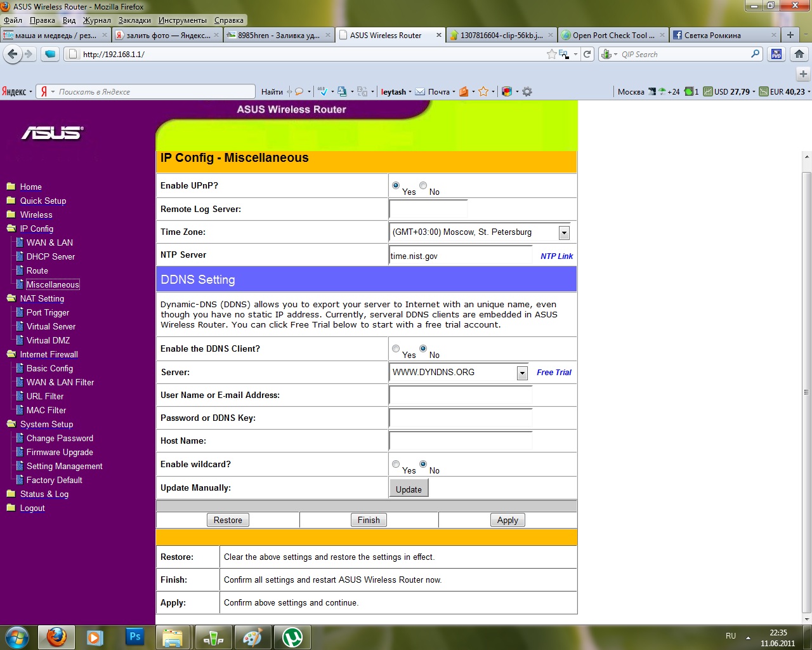Click the Logout folder icon
The width and height of the screenshot is (812, 650).
11,508
